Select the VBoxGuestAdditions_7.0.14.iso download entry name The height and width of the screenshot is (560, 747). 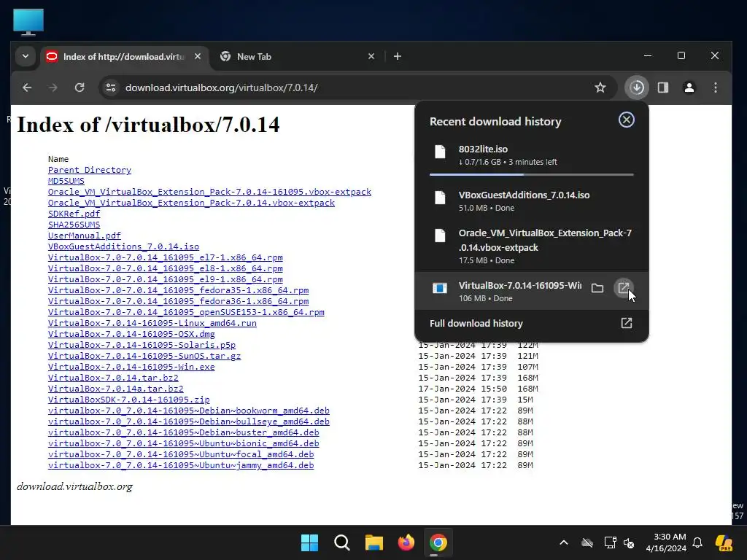pyautogui.click(x=524, y=195)
